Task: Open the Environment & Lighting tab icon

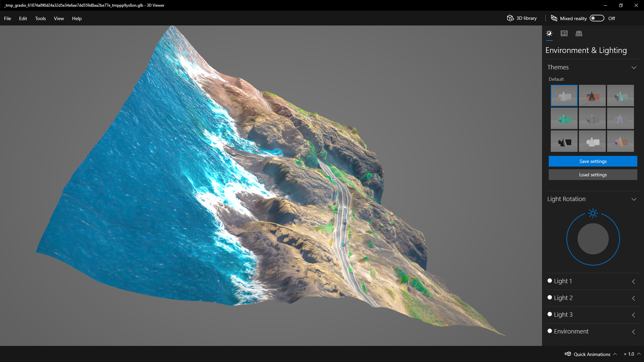Action: point(549,33)
